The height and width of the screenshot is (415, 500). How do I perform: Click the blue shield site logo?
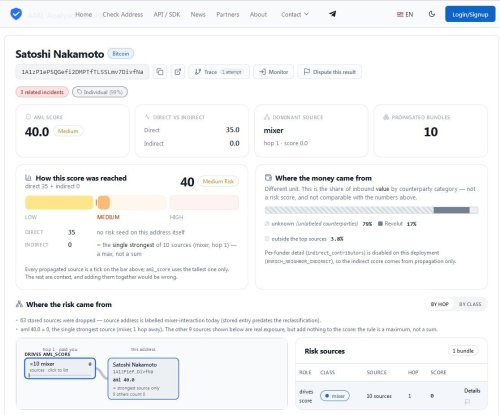click(x=16, y=14)
